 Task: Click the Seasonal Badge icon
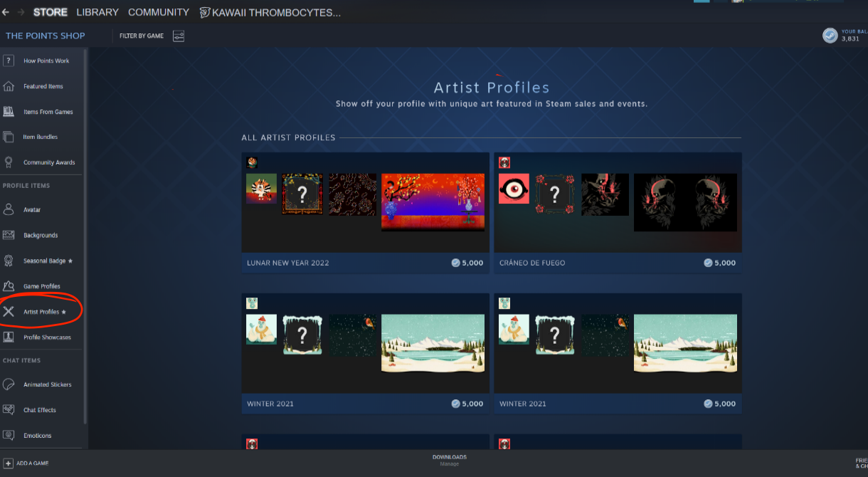pyautogui.click(x=9, y=261)
